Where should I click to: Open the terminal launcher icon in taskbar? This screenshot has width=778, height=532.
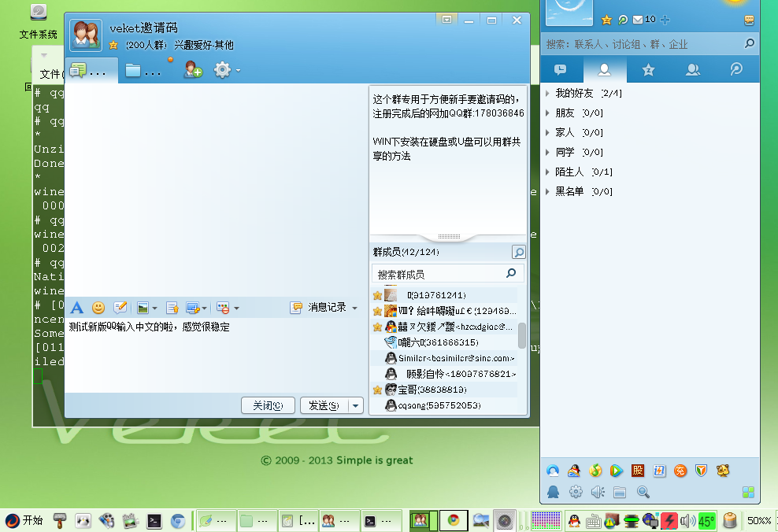(154, 521)
